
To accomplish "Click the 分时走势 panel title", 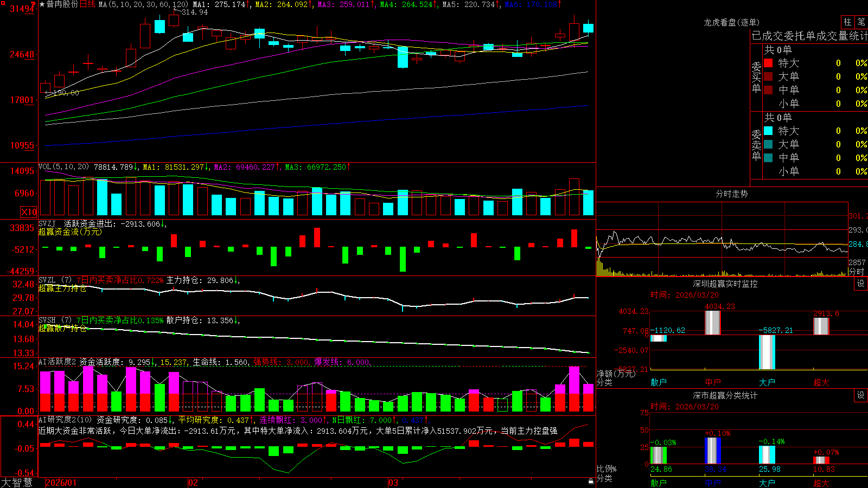I will pyautogui.click(x=731, y=194).
